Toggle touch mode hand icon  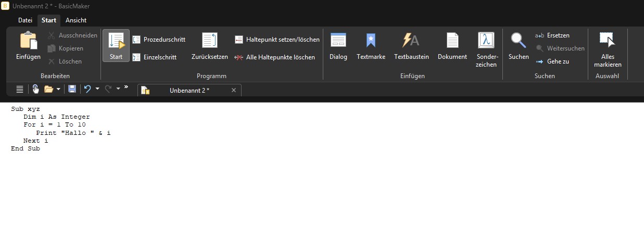point(35,89)
